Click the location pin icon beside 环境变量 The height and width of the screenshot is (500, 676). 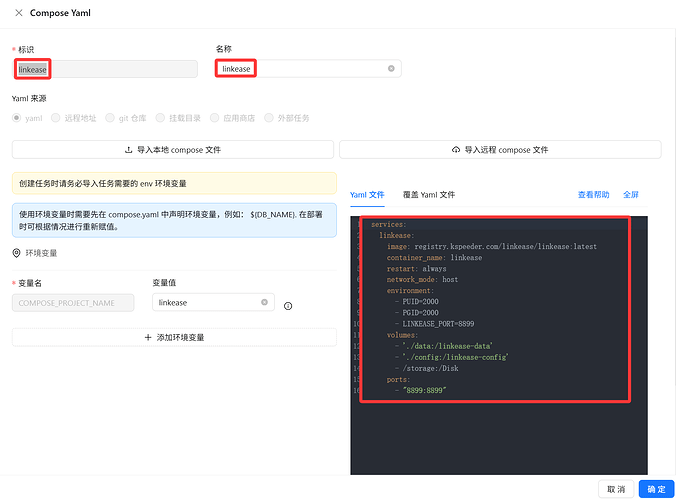(17, 253)
